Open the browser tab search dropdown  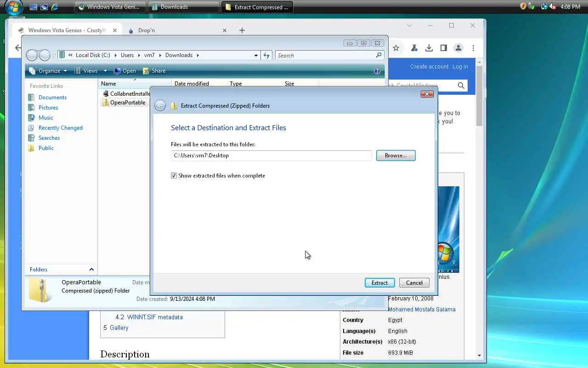click(409, 25)
